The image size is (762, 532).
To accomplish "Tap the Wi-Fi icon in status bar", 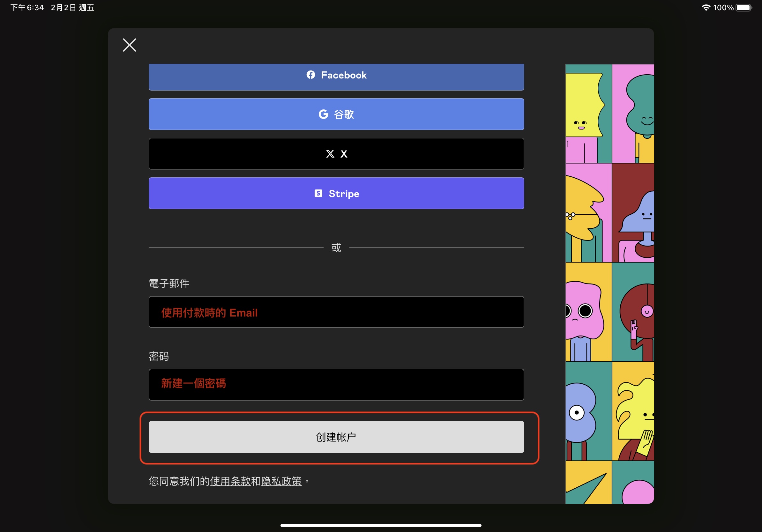I will (x=706, y=8).
